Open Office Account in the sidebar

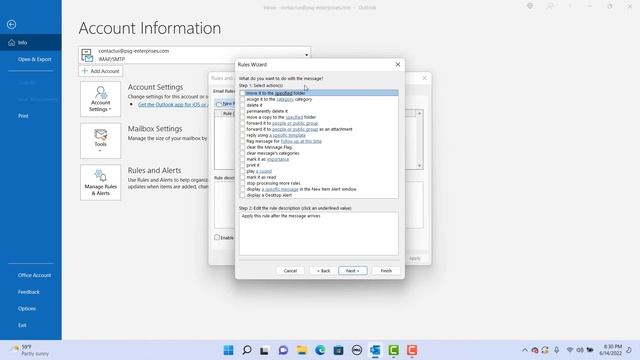tap(34, 275)
